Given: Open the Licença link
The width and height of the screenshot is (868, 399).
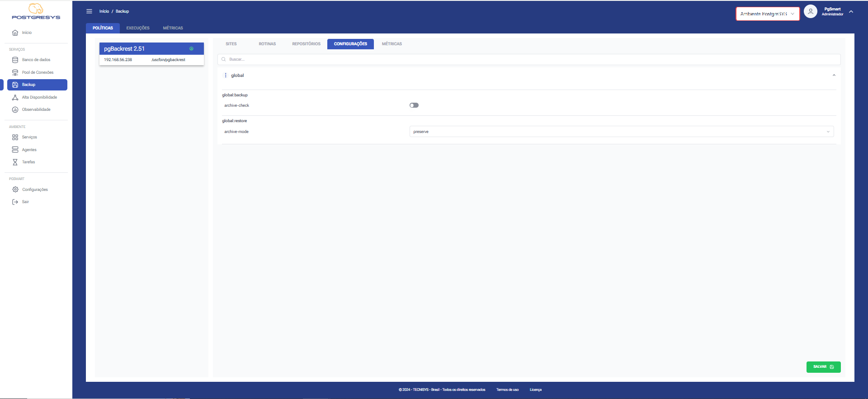Looking at the screenshot, I should (x=536, y=389).
